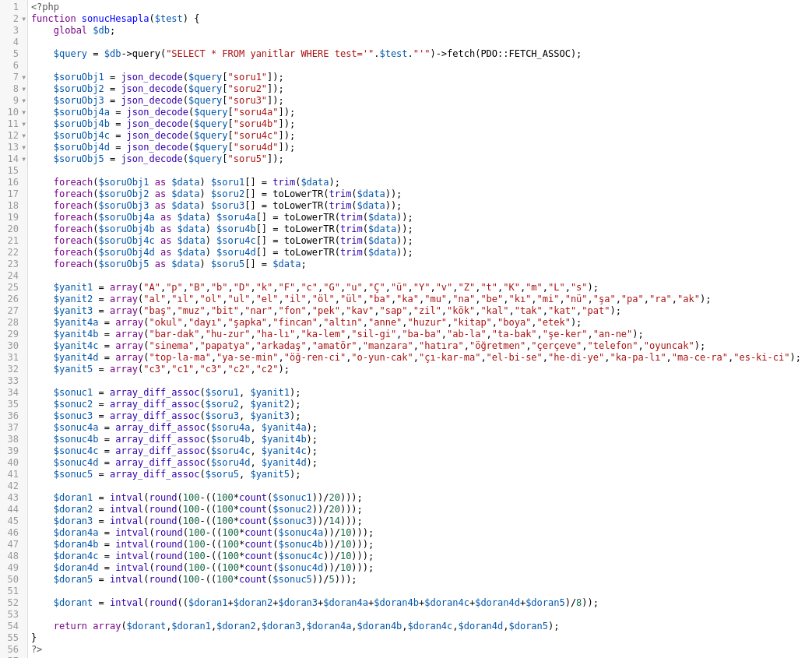This screenshot has height=658, width=812.
Task: Click $soru4c[] on line 21
Action: coord(242,241)
